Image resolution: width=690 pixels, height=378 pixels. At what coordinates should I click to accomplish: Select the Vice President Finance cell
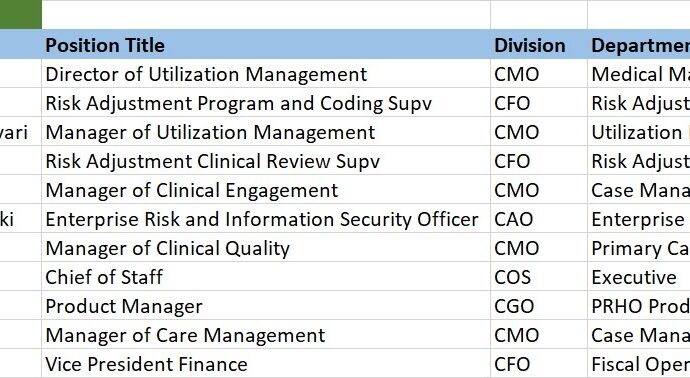pyautogui.click(x=266, y=364)
